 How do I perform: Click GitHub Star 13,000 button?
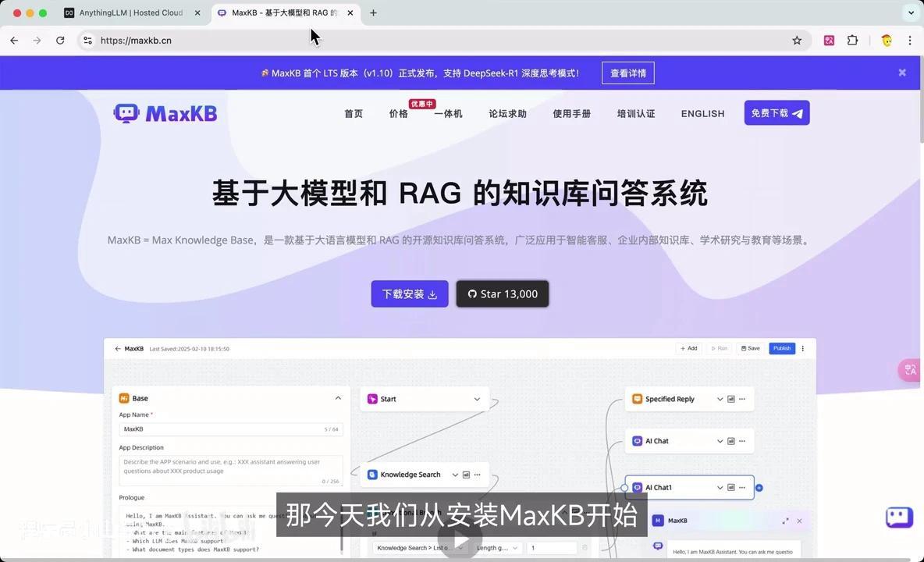[x=503, y=294]
